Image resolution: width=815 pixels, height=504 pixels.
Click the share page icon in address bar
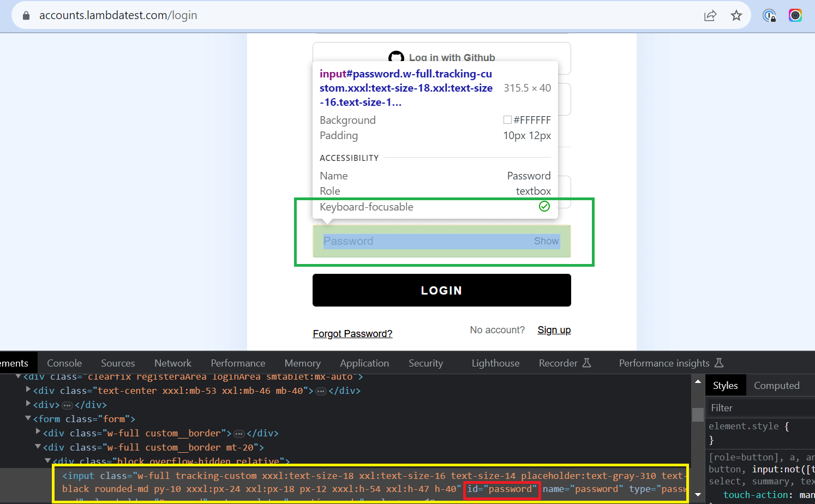tap(710, 16)
